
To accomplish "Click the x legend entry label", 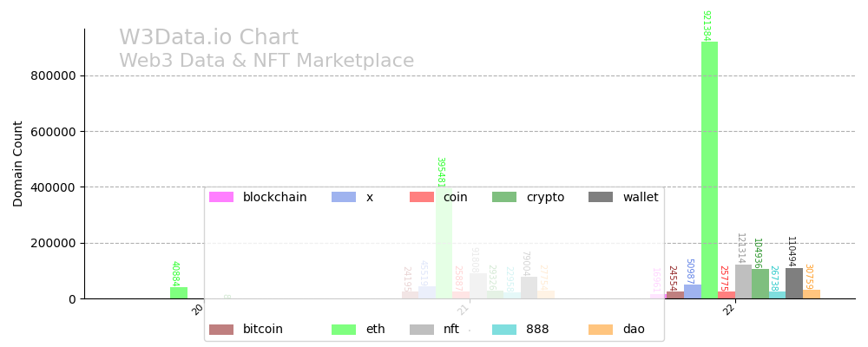I will pyautogui.click(x=370, y=198).
